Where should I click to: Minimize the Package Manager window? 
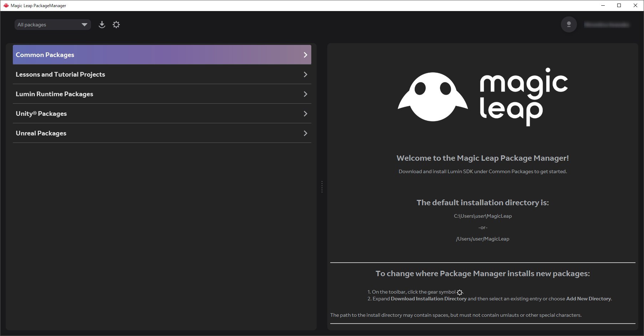[x=603, y=5]
